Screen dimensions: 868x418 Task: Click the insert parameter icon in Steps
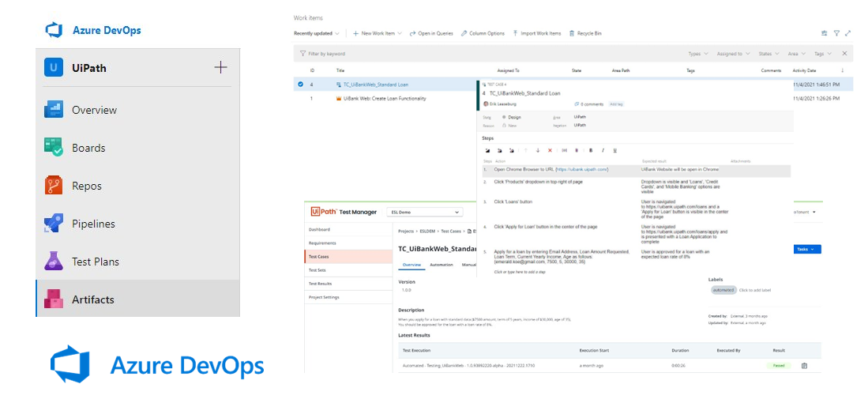click(x=564, y=150)
